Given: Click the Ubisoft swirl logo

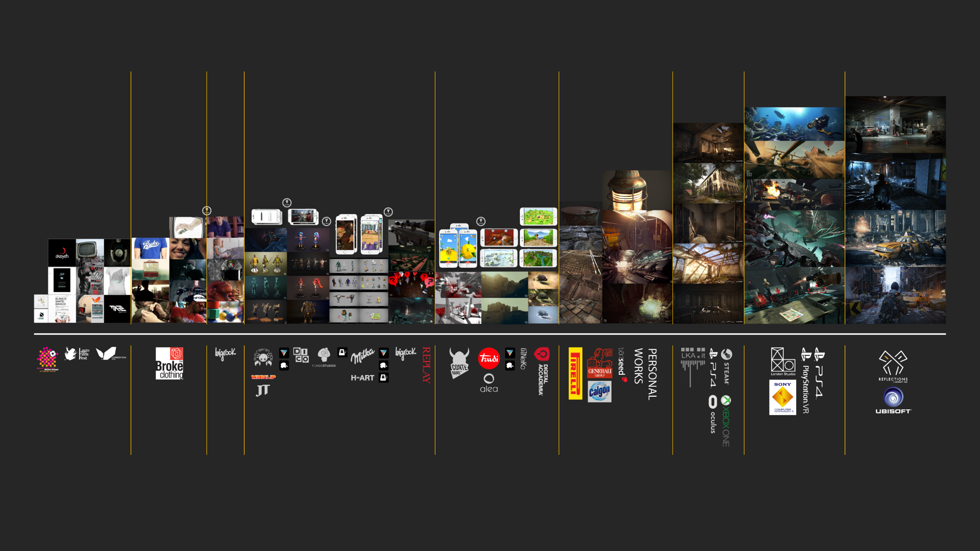Looking at the screenshot, I should (893, 401).
